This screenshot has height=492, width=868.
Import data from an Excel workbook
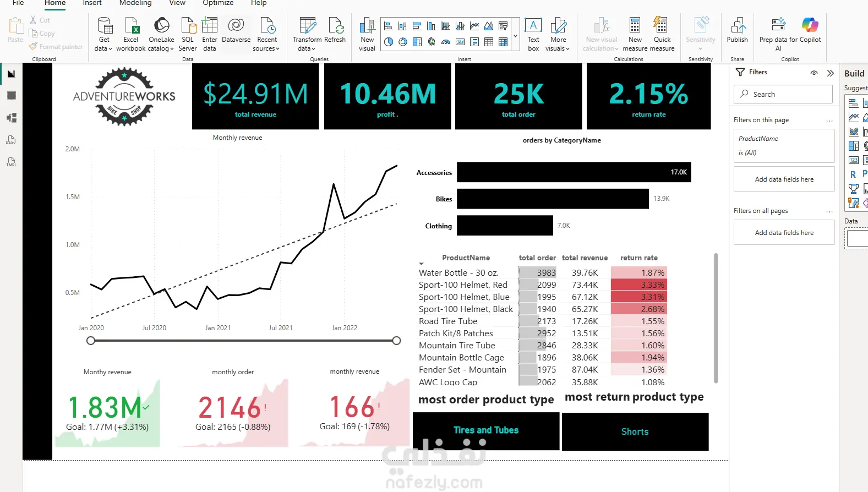131,35
